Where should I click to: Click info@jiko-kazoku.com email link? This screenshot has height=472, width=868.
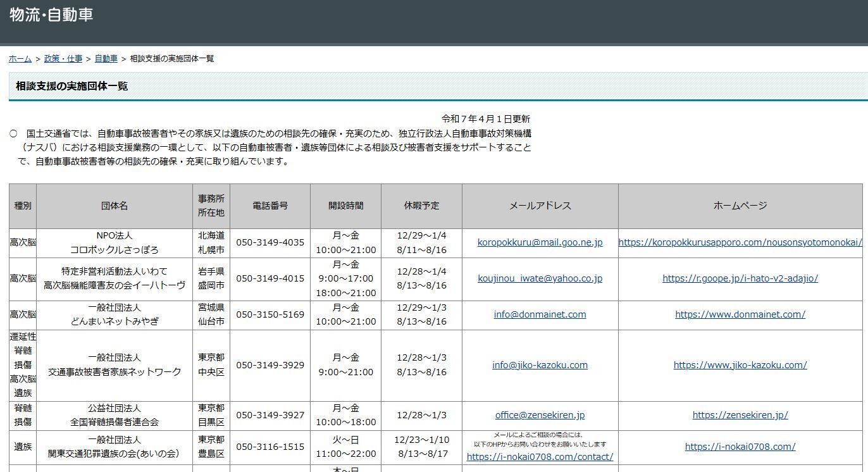pos(540,365)
